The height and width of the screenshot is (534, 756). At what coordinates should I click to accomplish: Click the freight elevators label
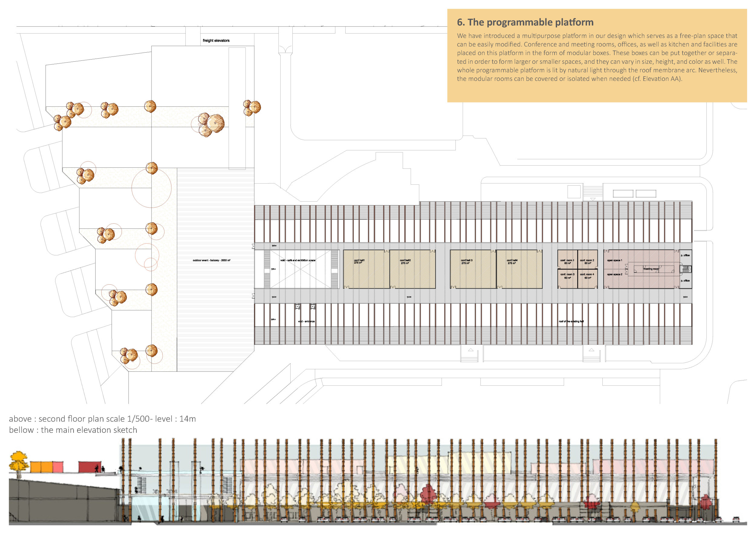pyautogui.click(x=216, y=40)
